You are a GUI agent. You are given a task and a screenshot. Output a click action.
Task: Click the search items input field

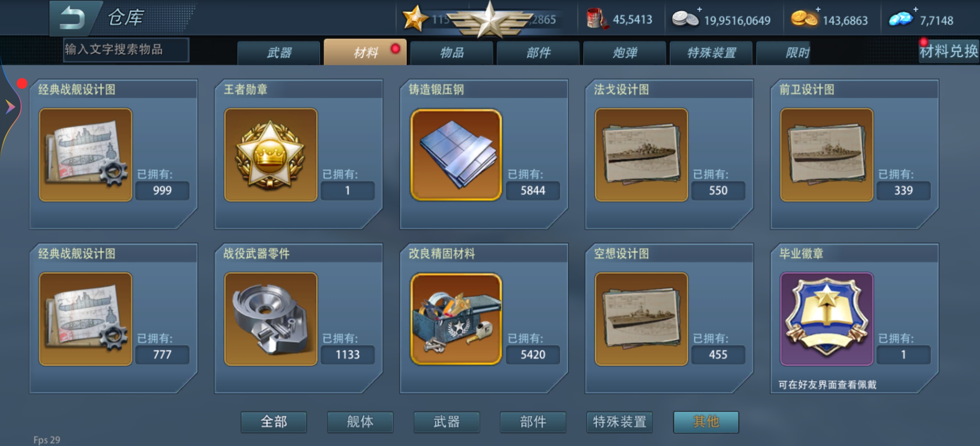126,49
